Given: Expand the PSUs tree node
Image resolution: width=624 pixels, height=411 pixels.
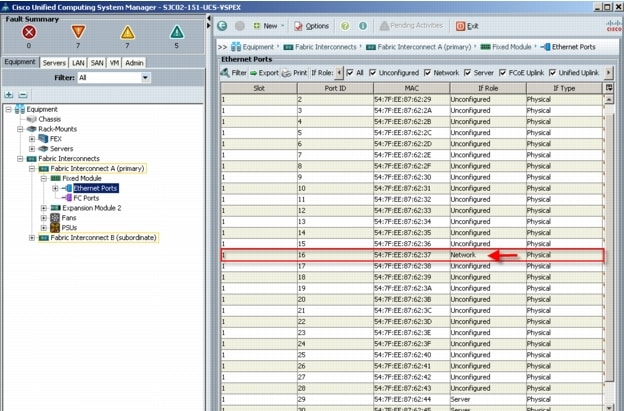Looking at the screenshot, I should coord(44,228).
